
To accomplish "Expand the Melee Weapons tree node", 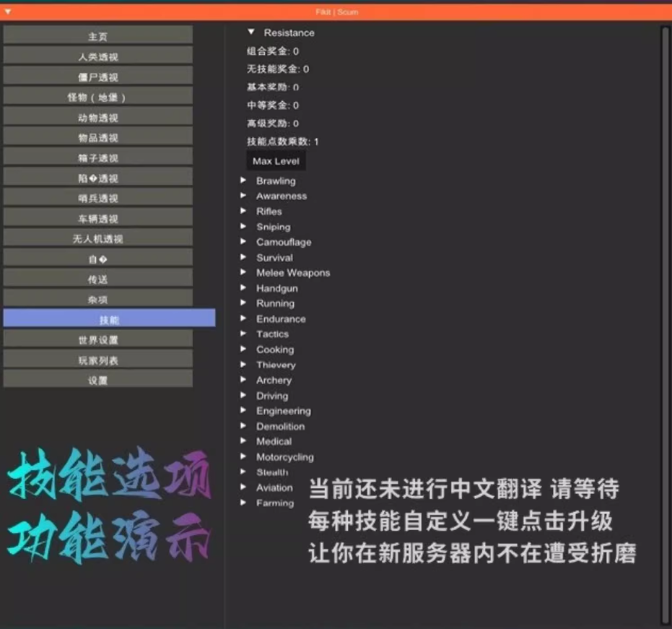I will tap(244, 273).
